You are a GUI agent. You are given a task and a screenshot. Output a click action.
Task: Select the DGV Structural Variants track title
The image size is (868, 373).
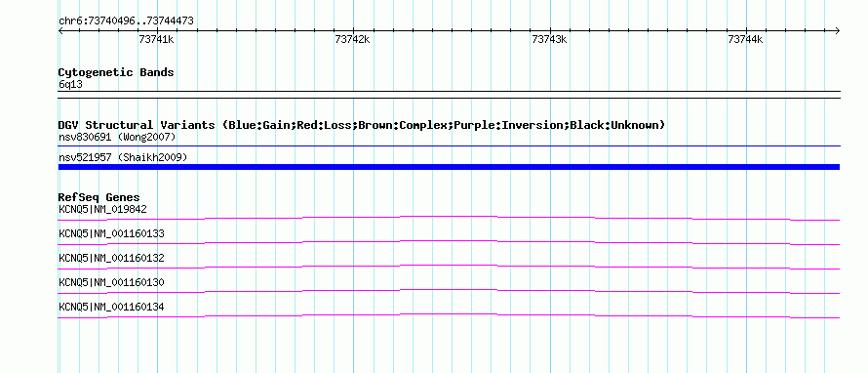(x=362, y=125)
